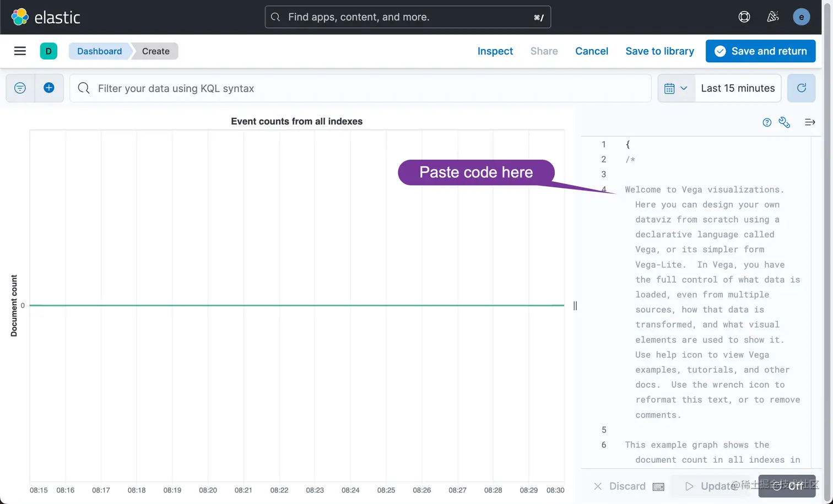
Task: Add a filter with plus icon
Action: (49, 88)
